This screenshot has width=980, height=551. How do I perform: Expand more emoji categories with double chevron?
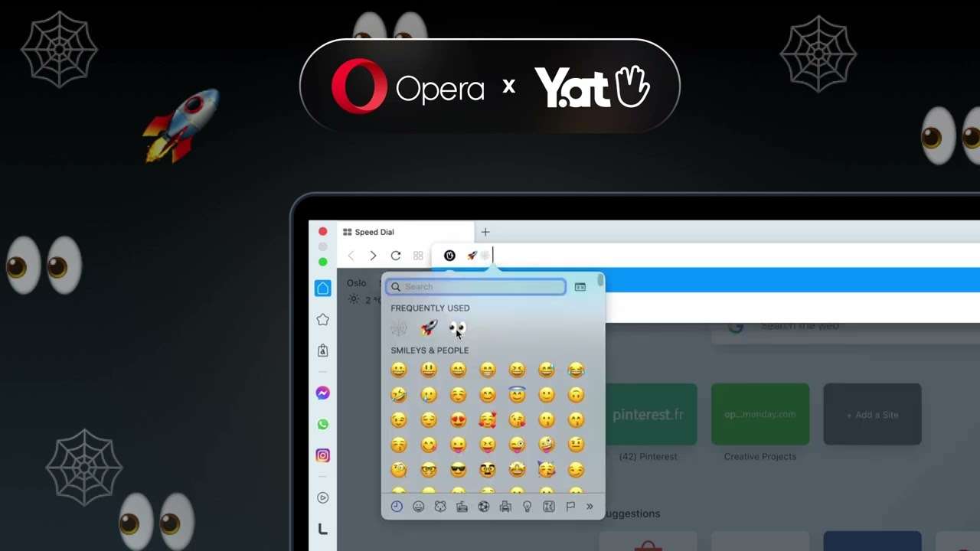pos(590,507)
